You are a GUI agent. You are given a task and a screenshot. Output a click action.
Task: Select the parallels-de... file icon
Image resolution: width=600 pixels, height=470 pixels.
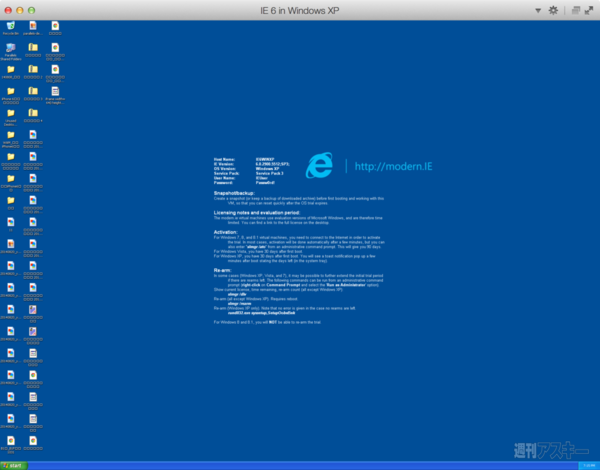pyautogui.click(x=33, y=28)
